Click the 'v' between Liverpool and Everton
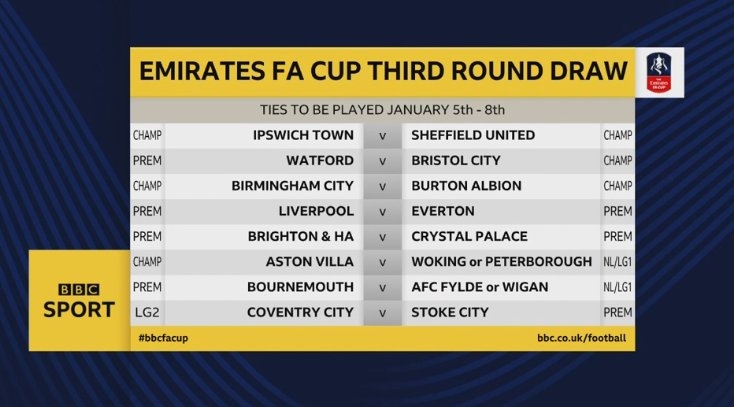734x407 pixels. click(381, 211)
